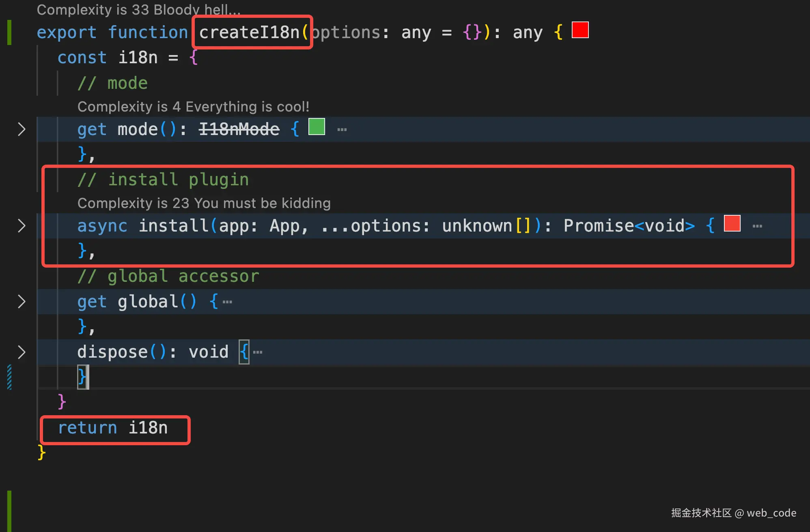
Task: Click ellipsis after get global brace
Action: tap(228, 302)
